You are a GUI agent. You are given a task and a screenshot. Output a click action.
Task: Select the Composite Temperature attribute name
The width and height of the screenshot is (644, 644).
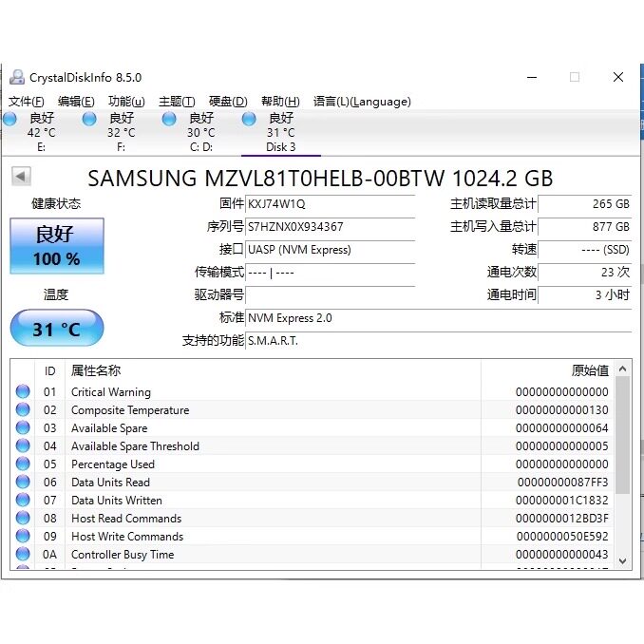(x=130, y=410)
